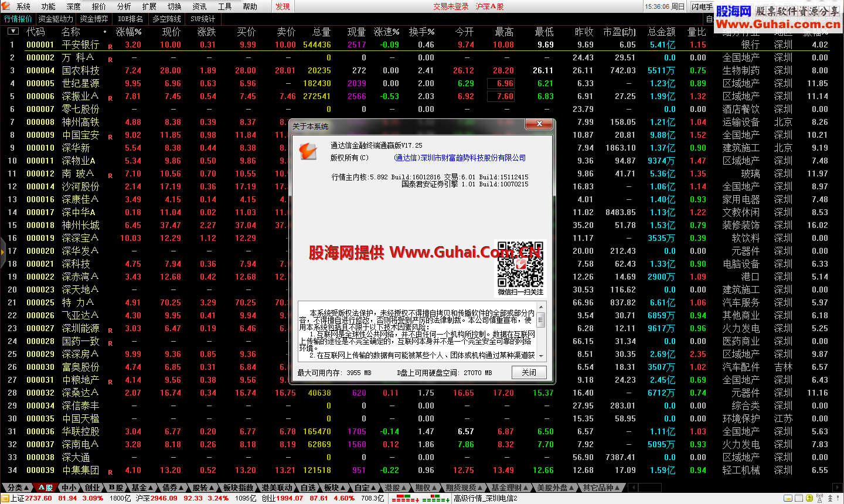Click the yellow upload icon in the status bar
844x504 pixels.
coord(809,498)
